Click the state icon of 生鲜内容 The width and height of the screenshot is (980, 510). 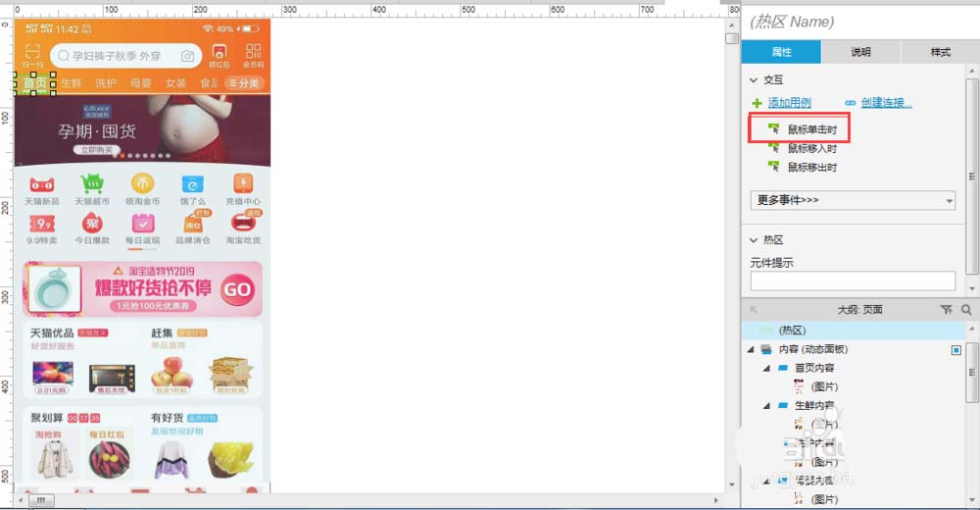[782, 405]
